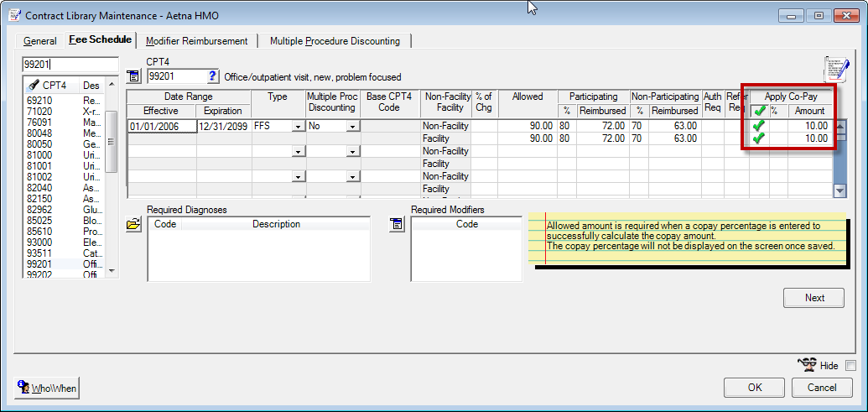Select the Fee Schedule tab

pos(100,40)
